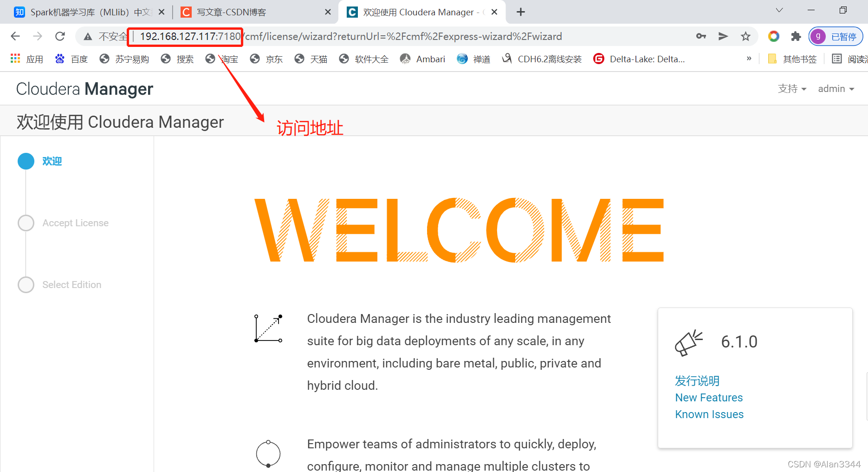Open the 搜索 bookmark
Image resolution: width=868 pixels, height=472 pixels.
[x=177, y=59]
